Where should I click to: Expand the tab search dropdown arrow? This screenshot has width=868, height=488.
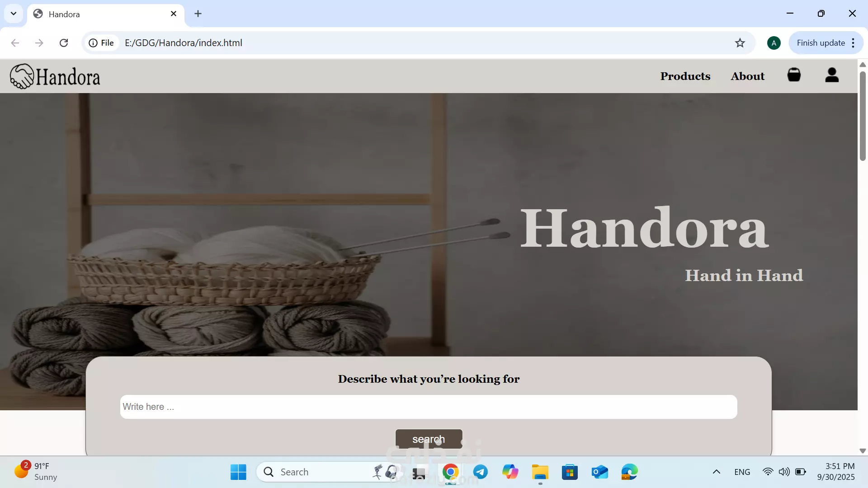click(14, 14)
